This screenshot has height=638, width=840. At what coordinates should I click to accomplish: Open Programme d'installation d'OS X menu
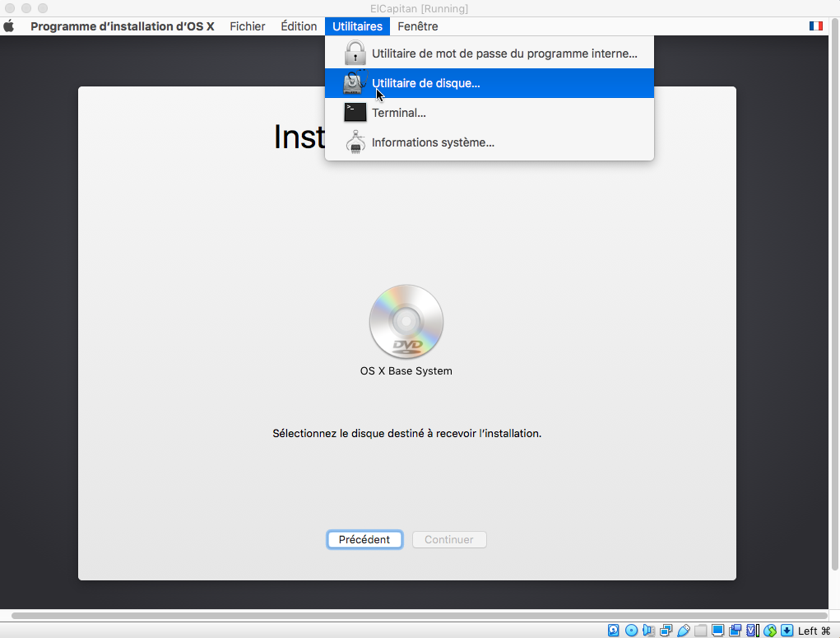(122, 26)
